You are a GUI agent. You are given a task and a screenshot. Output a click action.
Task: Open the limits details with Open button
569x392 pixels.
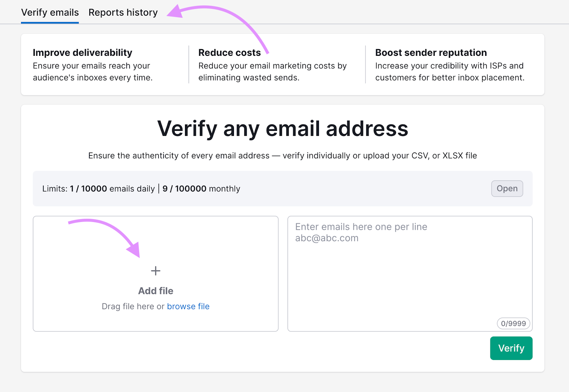(507, 189)
